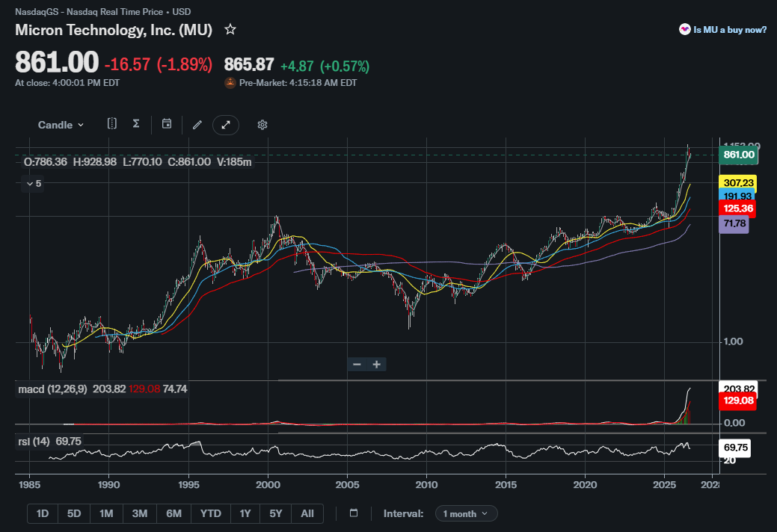Click the Micron Technology, Inc. (MU) title
This screenshot has width=777, height=532.
(x=114, y=30)
